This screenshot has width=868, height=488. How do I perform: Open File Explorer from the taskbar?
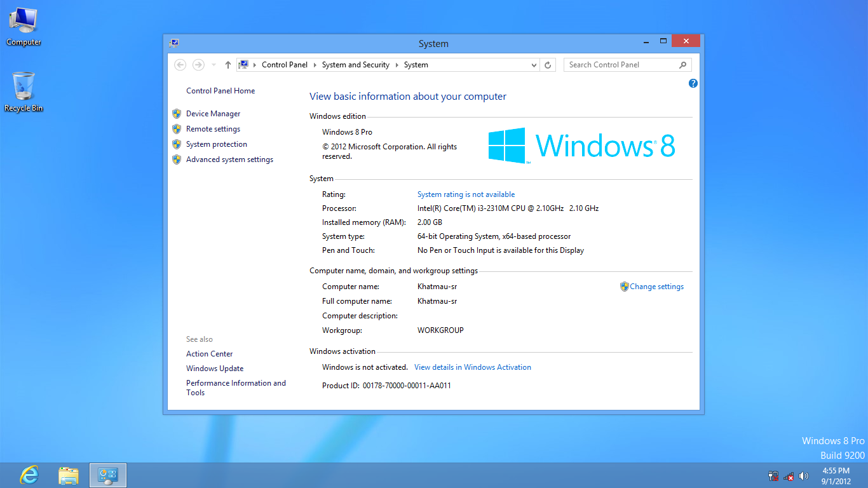click(68, 475)
